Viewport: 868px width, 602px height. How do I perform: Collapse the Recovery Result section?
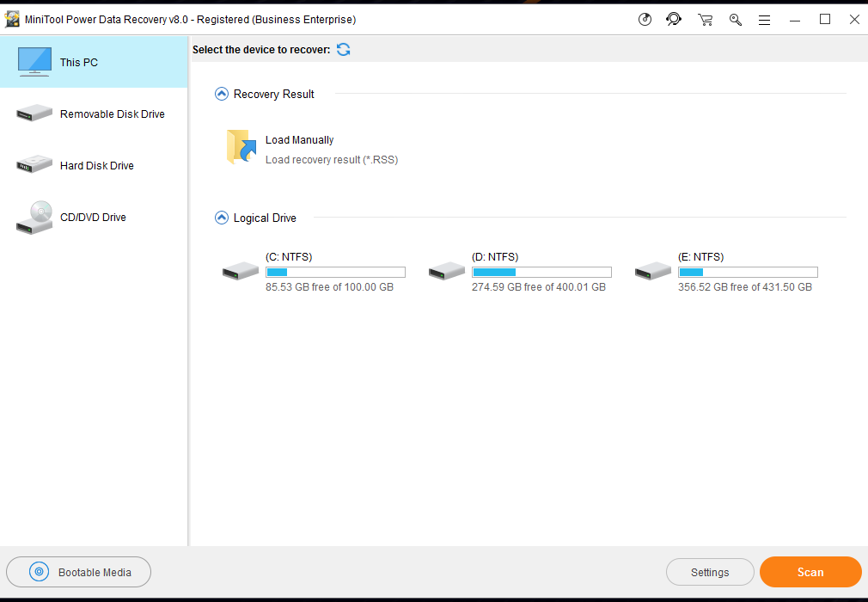click(222, 94)
